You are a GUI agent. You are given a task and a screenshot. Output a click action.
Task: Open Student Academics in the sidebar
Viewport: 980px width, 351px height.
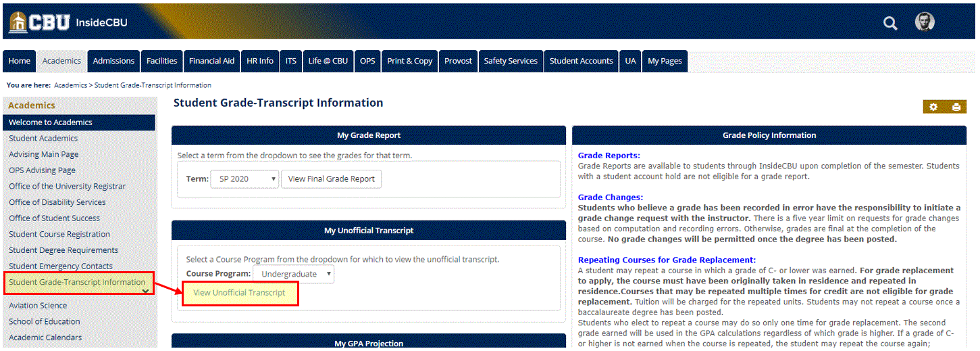point(43,138)
